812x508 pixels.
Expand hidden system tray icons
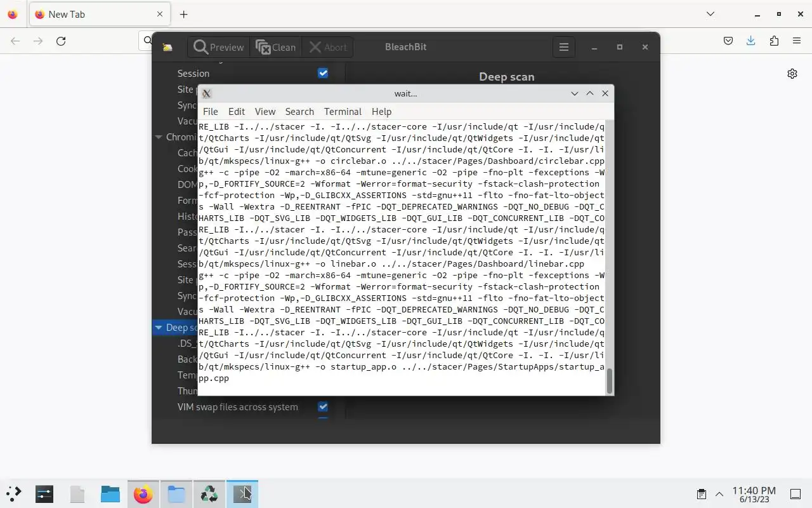pos(719,494)
